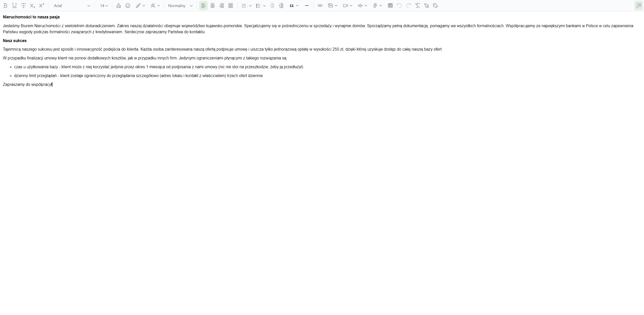Justify the paragraph text
The width and height of the screenshot is (644, 315).
click(231, 6)
